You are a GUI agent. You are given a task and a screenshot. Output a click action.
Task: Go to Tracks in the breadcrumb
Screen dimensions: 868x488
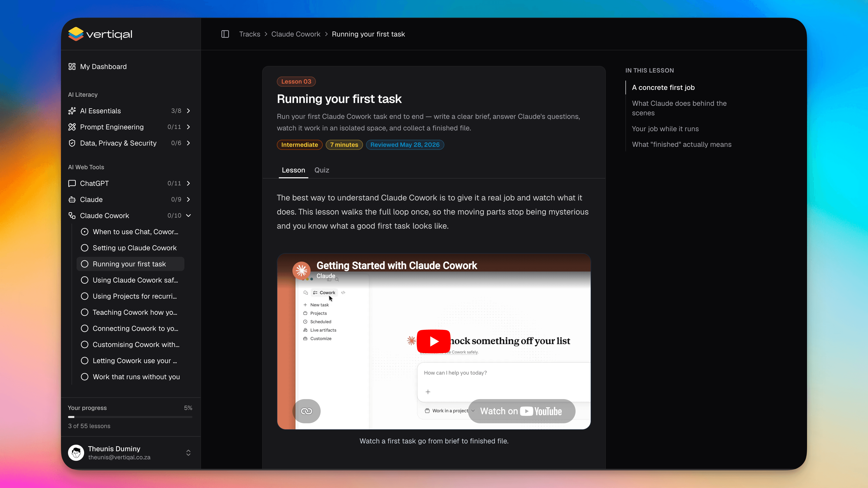(250, 34)
